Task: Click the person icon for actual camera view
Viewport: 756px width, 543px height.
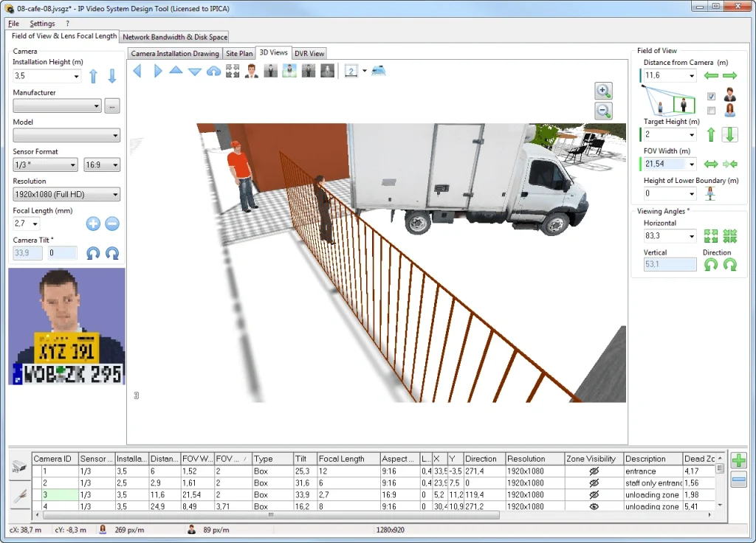Action: coord(250,70)
